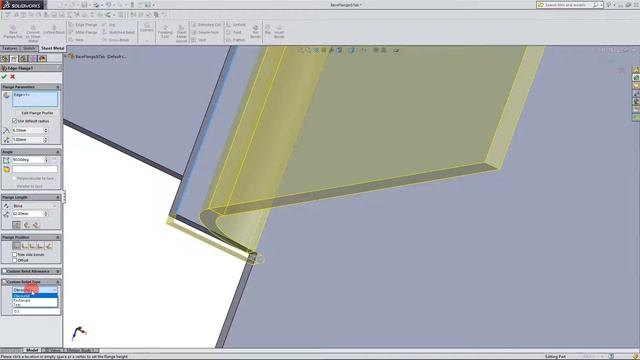Enable the Offset checkbox
The image size is (640, 360).
[x=15, y=260]
